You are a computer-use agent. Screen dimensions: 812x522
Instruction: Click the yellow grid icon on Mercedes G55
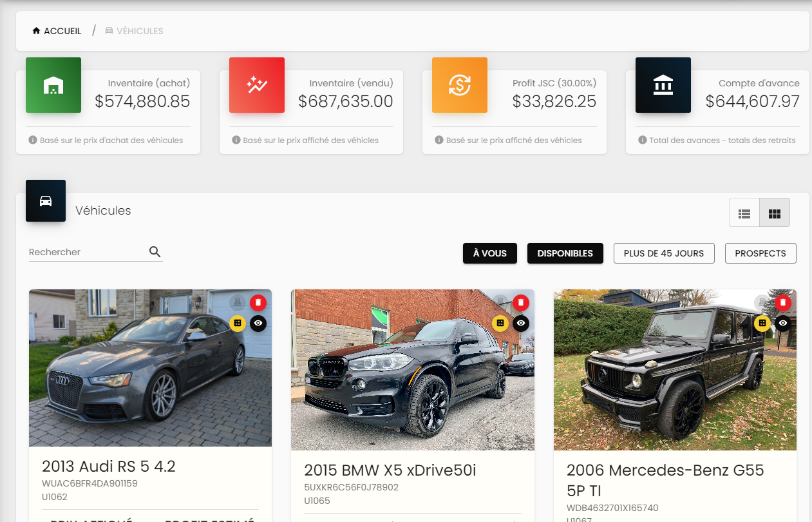pyautogui.click(x=762, y=323)
